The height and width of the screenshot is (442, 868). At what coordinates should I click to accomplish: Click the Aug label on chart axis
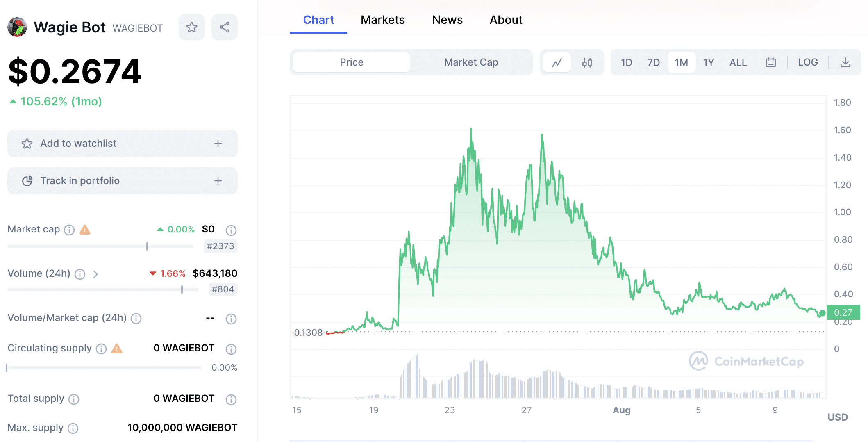point(621,410)
